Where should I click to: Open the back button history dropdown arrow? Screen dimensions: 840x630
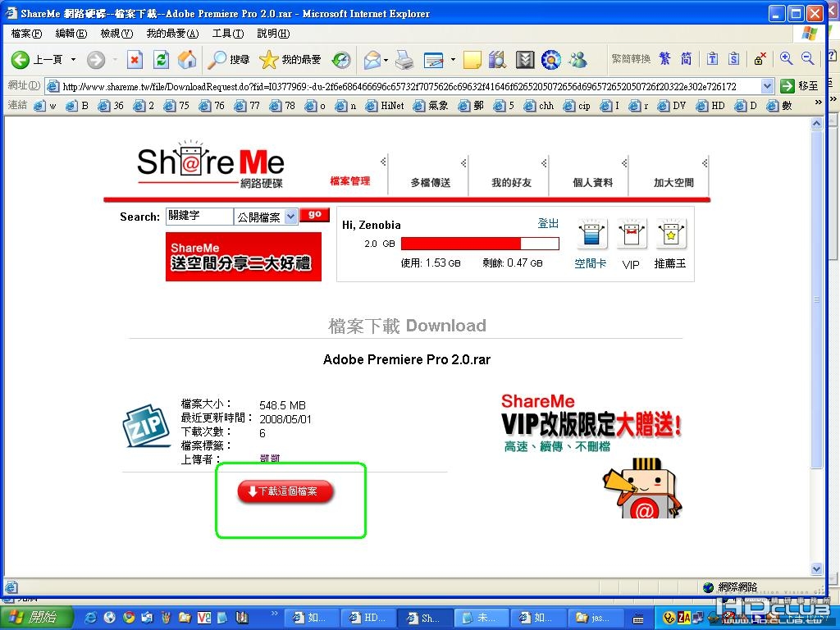tap(73, 59)
